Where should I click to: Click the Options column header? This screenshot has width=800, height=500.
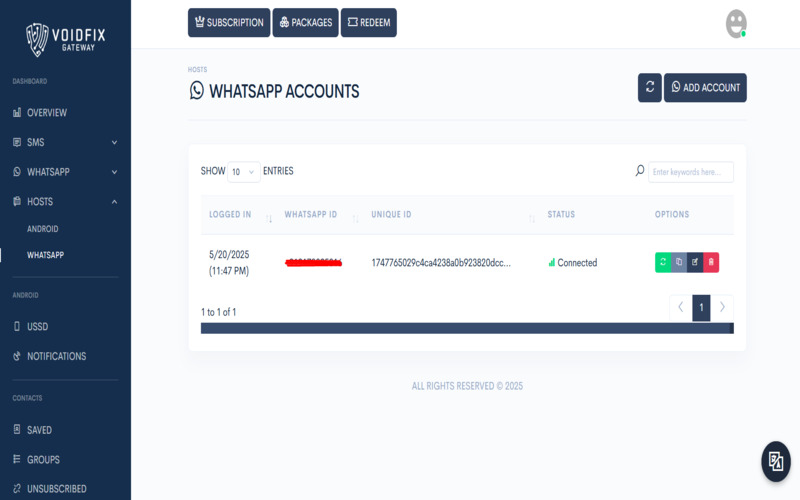tap(672, 214)
